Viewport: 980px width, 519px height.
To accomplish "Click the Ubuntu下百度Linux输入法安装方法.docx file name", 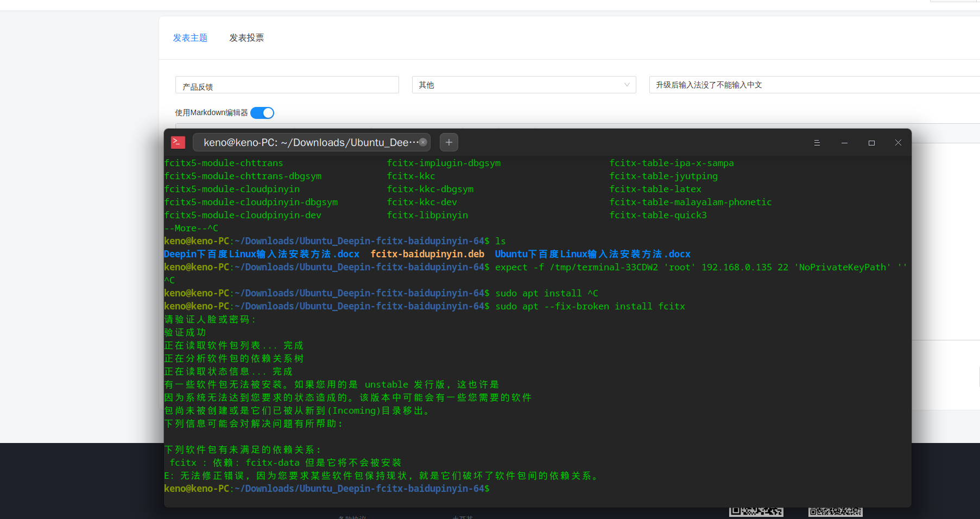I will pos(593,254).
